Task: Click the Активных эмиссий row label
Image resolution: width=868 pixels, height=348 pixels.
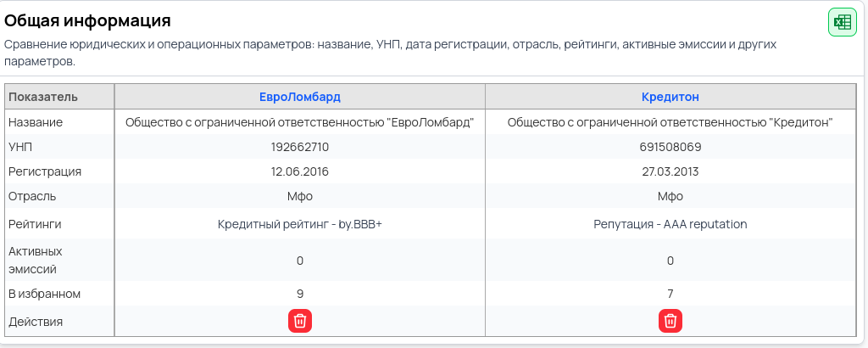Action: [x=35, y=260]
